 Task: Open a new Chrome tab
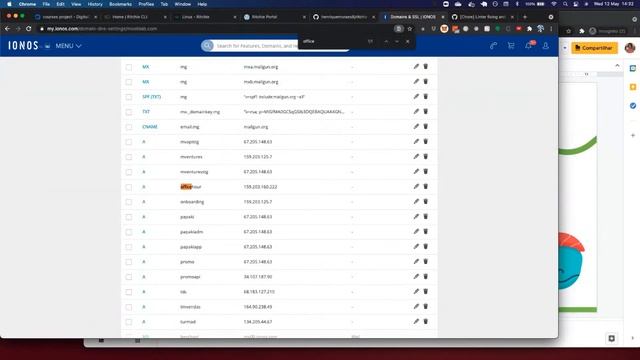click(x=525, y=17)
